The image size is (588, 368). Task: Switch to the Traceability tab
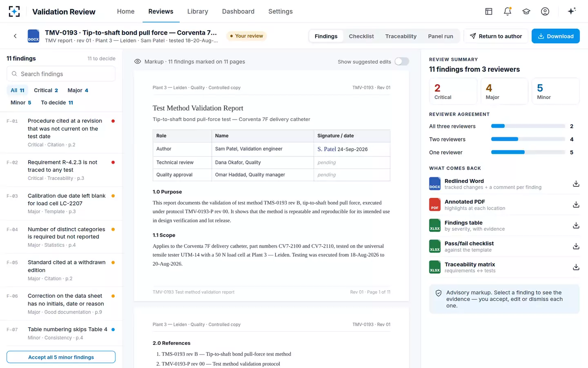pos(401,36)
